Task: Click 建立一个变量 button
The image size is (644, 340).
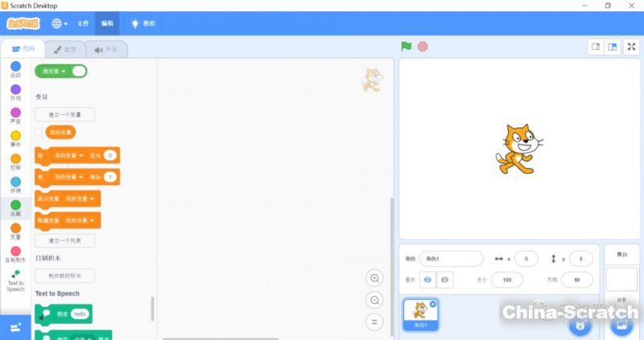Action: (x=64, y=114)
